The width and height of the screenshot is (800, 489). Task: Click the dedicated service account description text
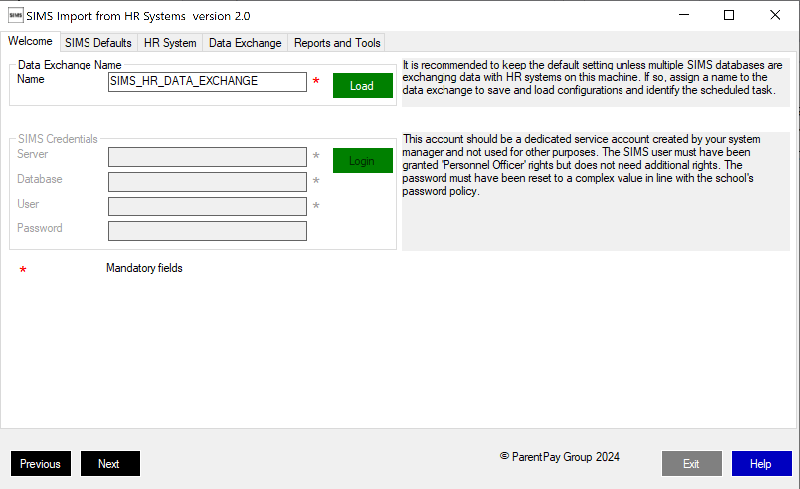click(x=581, y=165)
